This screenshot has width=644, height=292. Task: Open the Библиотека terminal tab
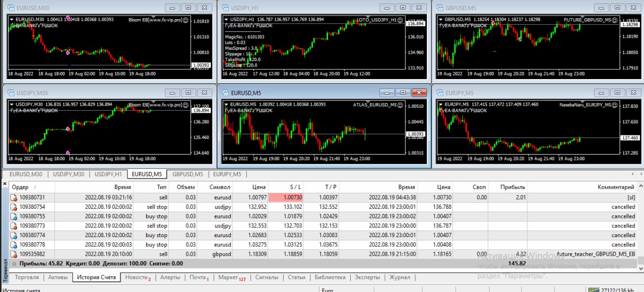(330, 277)
